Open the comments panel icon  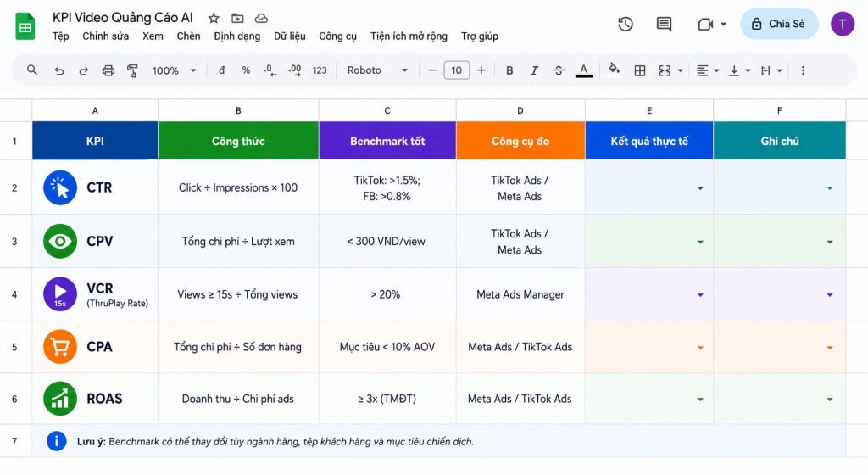[x=664, y=24]
